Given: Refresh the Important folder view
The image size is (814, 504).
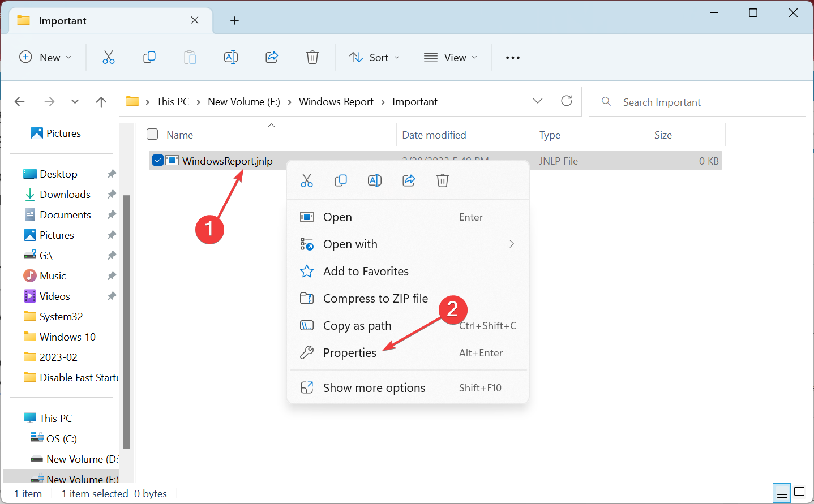Looking at the screenshot, I should pos(567,101).
